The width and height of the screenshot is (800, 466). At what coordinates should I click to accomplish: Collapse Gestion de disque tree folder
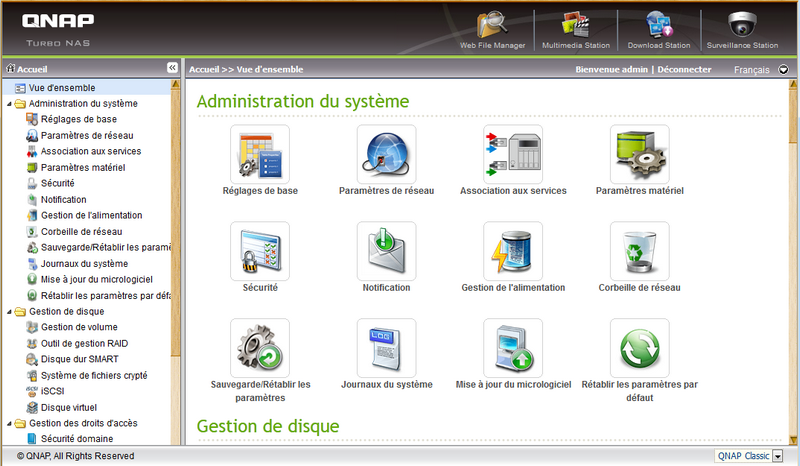pos(9,312)
